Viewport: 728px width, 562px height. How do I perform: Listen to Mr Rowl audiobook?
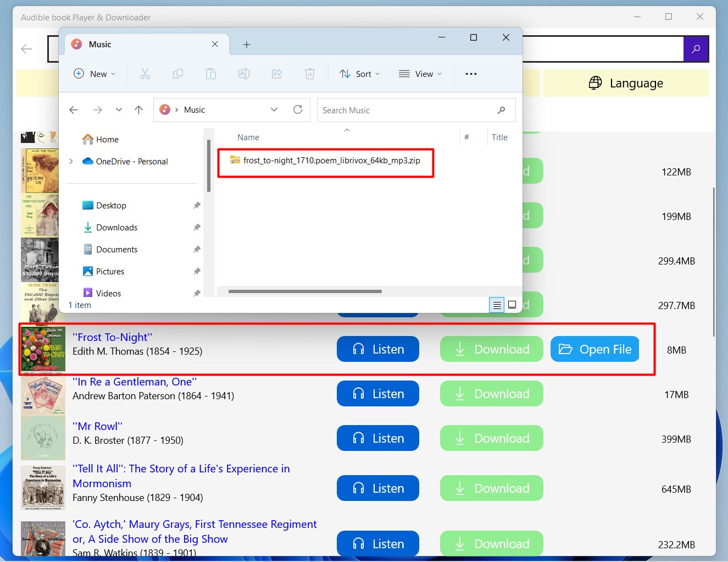tap(377, 438)
